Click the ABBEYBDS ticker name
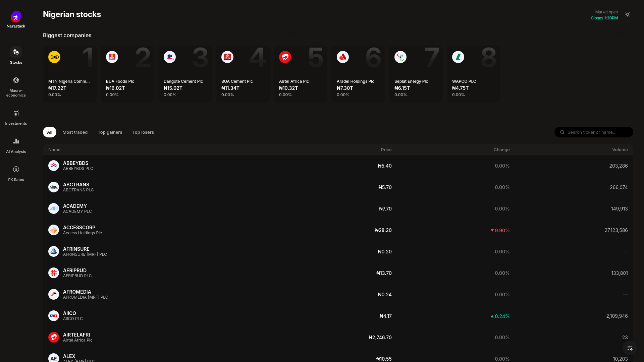Screen dimensions: 644x362 (x=76, y=163)
